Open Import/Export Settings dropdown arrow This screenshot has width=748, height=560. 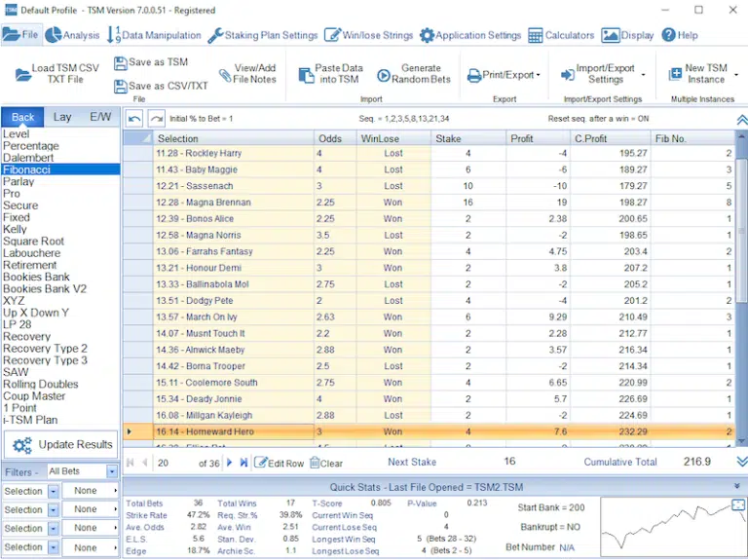pyautogui.click(x=643, y=75)
